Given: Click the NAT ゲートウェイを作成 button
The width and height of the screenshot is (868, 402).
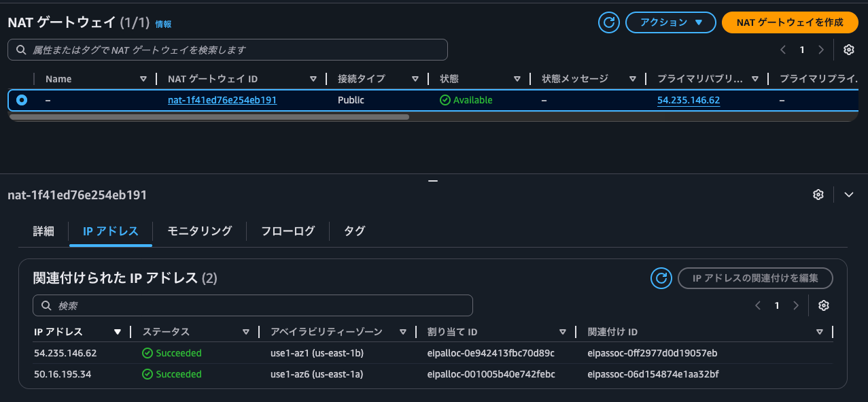Looking at the screenshot, I should [789, 22].
